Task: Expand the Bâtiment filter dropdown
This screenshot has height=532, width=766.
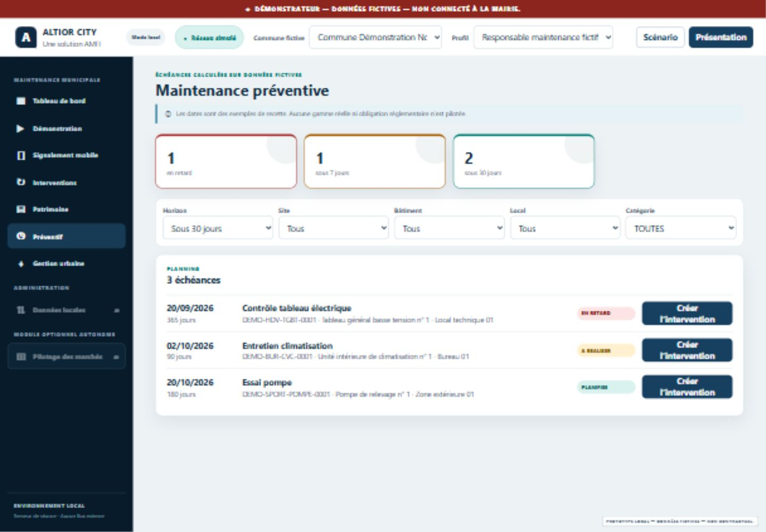Action: coord(449,228)
